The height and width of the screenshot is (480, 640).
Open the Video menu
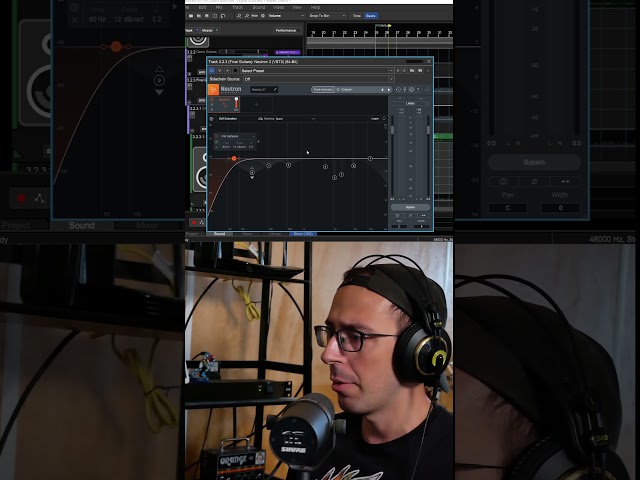pyautogui.click(x=278, y=7)
